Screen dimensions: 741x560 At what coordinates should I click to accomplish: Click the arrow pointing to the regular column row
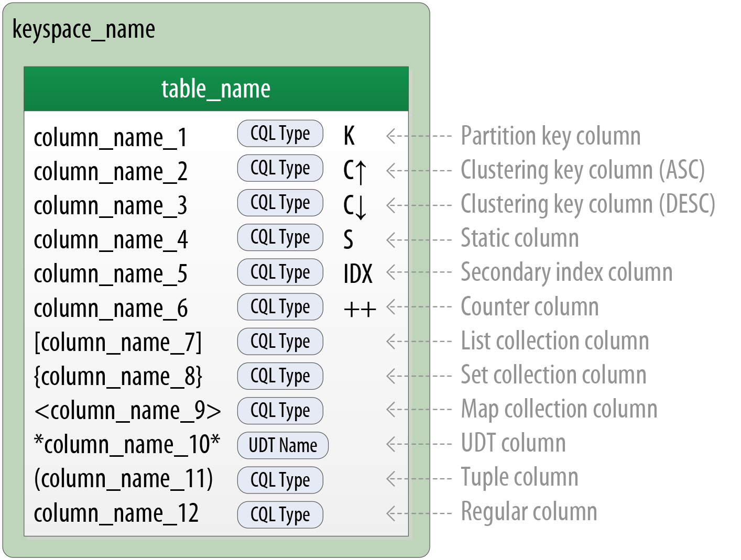pyautogui.click(x=418, y=513)
